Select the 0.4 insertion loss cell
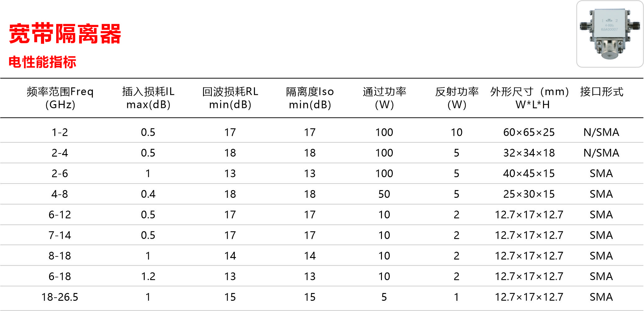 148,194
